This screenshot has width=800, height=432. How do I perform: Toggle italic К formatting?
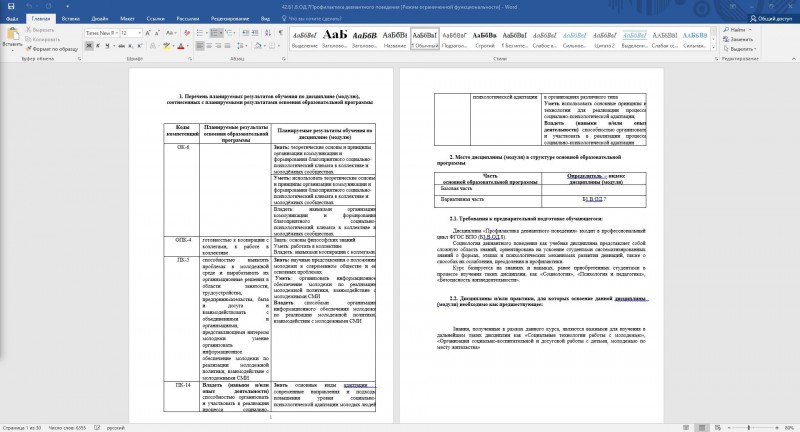[98, 46]
